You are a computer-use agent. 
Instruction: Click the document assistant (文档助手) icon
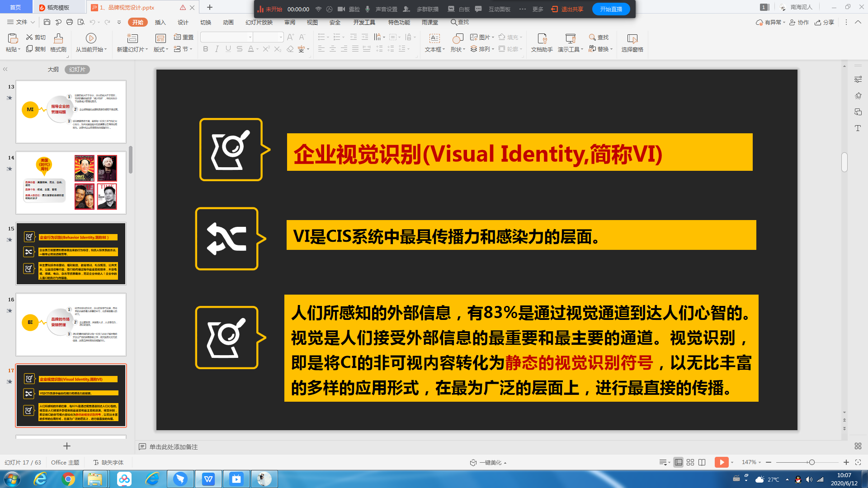[x=542, y=38]
